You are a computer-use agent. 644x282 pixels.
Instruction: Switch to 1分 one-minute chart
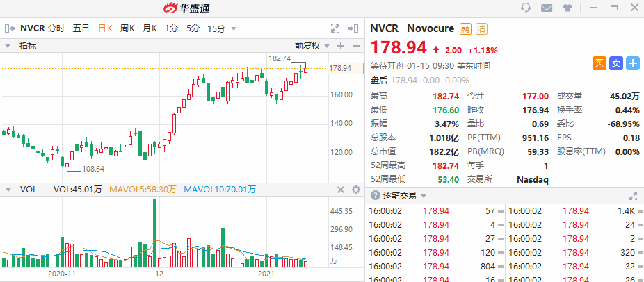tap(172, 28)
